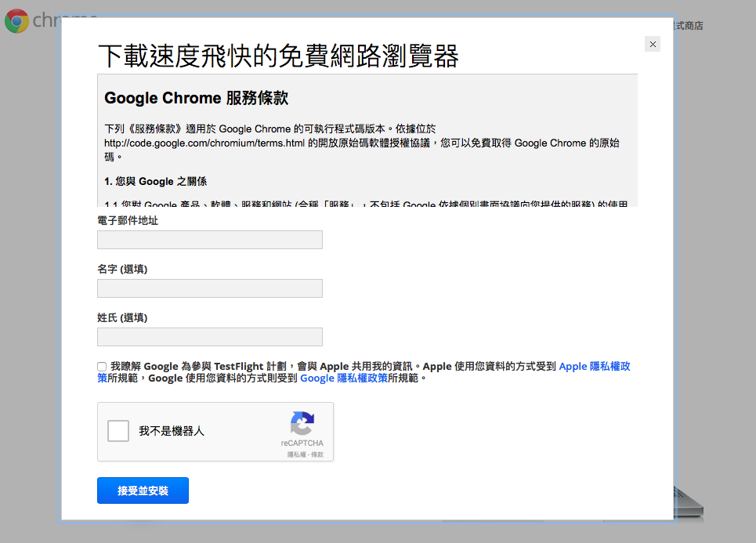Open the Google 隱私權政策 link
Image resolution: width=756 pixels, height=543 pixels.
(x=343, y=378)
